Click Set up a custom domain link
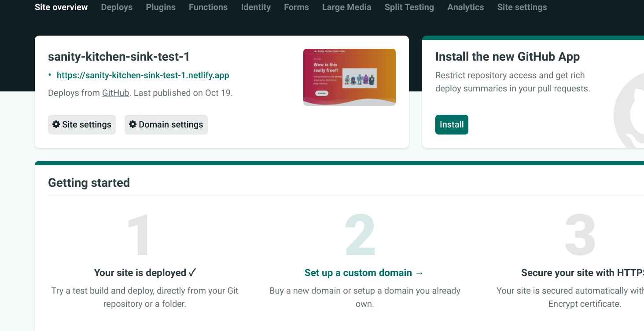This screenshot has width=644, height=331. coord(364,273)
